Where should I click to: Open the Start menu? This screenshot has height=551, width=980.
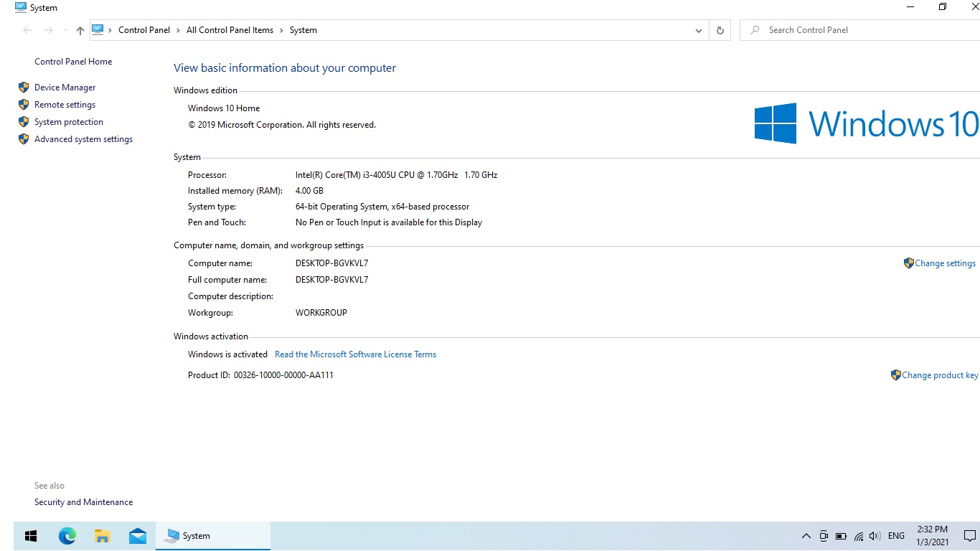click(31, 536)
